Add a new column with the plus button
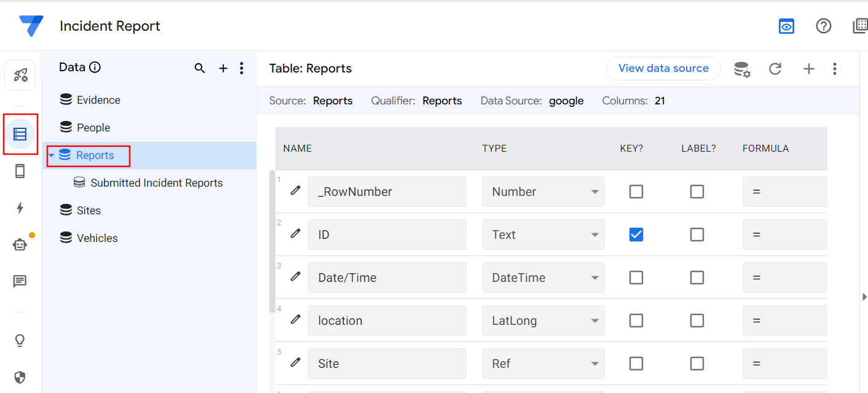This screenshot has width=868, height=393. (x=808, y=69)
